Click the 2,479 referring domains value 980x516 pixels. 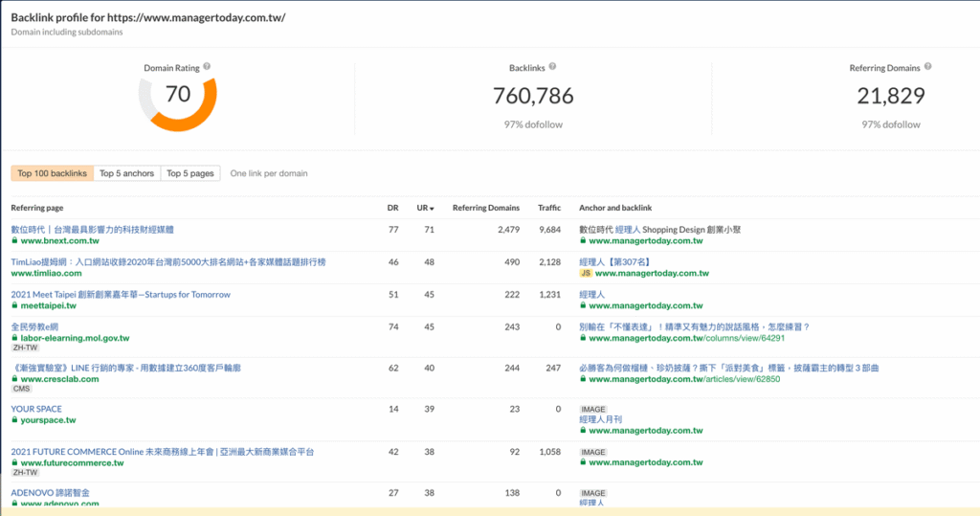coord(509,230)
